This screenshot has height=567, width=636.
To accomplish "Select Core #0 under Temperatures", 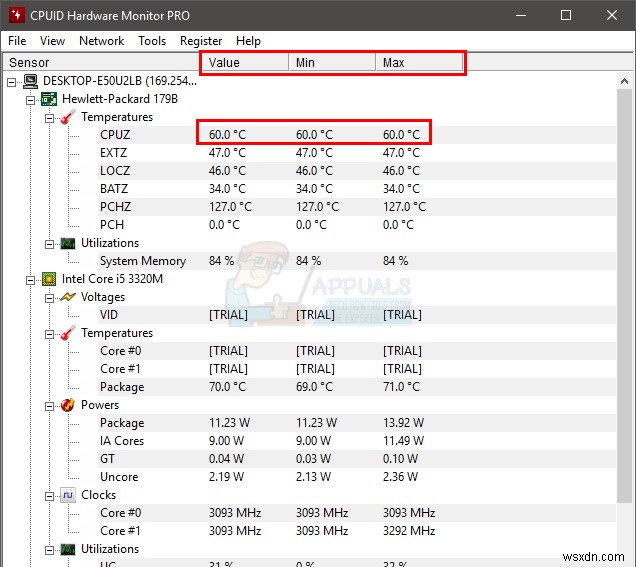I will pos(357,351).
